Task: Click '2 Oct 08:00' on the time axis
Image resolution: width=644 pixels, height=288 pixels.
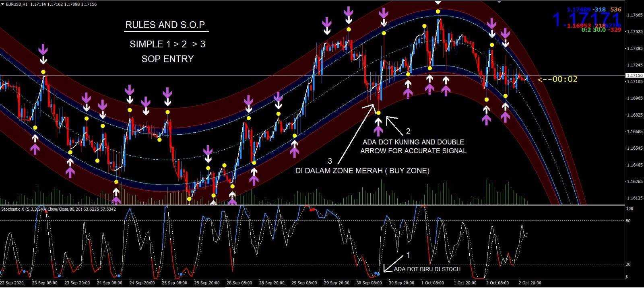Action: tap(497, 283)
